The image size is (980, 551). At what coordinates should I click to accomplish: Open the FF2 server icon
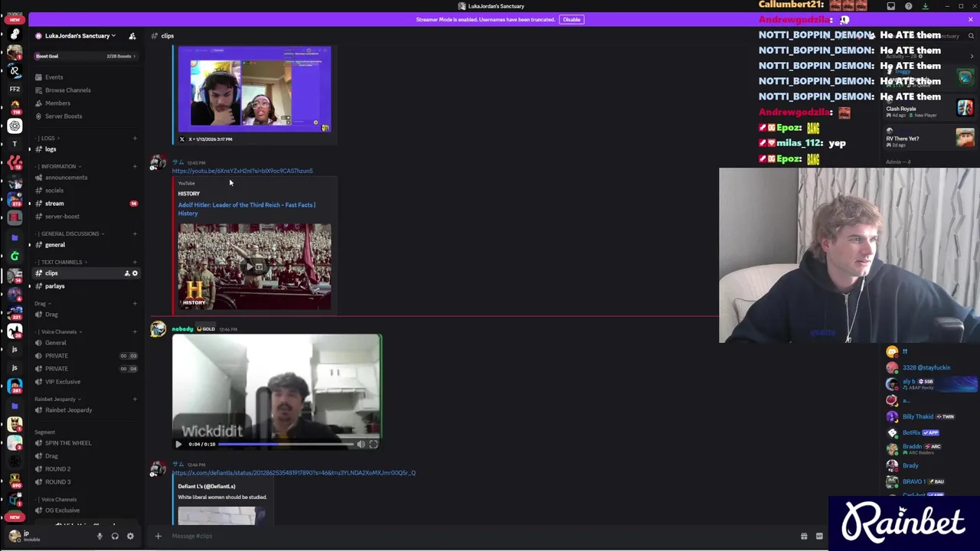(x=15, y=89)
